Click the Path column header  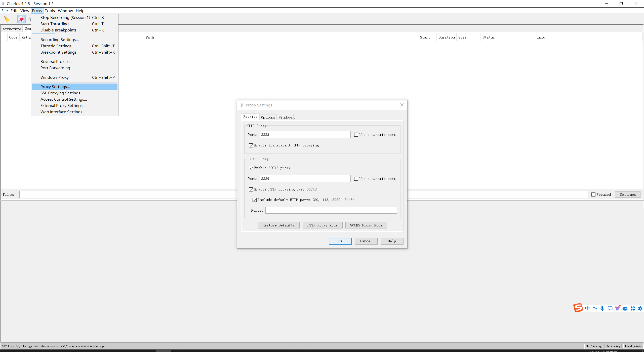[281, 37]
